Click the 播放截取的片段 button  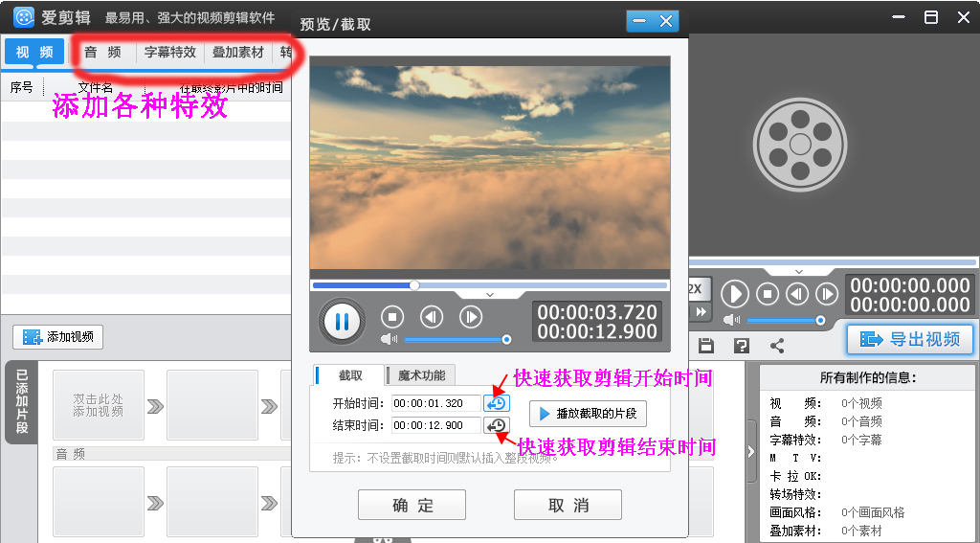(588, 414)
